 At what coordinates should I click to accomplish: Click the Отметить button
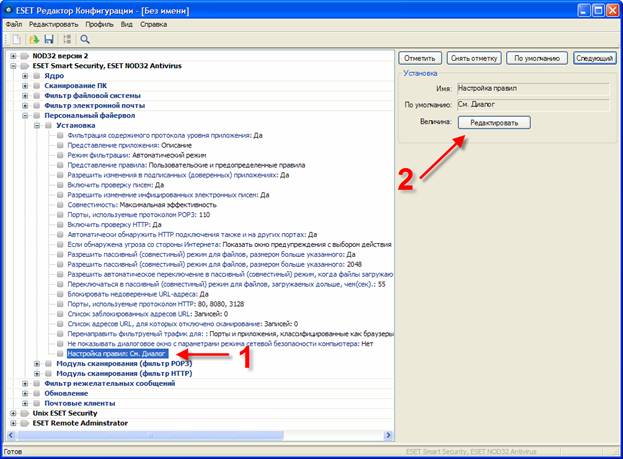pyautogui.click(x=420, y=58)
